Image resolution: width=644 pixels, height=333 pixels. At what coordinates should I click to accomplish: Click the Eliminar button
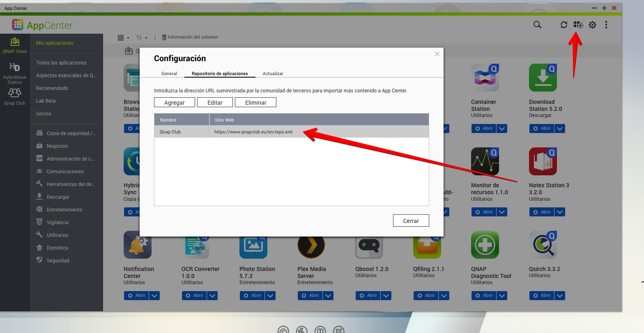pyautogui.click(x=255, y=102)
